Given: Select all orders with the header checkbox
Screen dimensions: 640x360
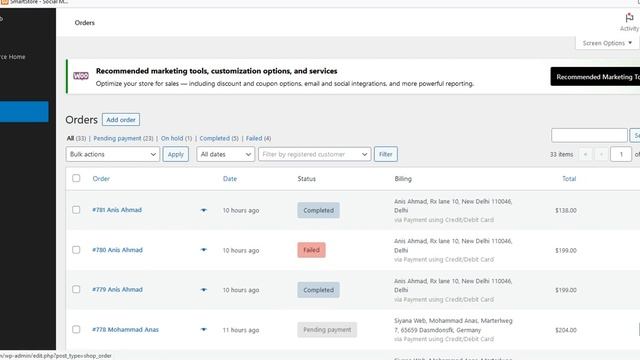Looking at the screenshot, I should [76, 178].
